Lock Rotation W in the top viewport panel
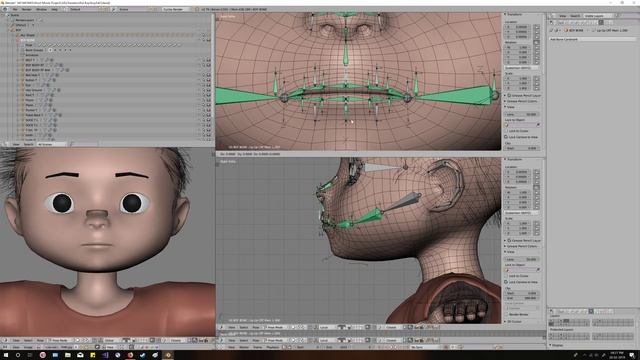This screenshot has height=360, width=640. tap(536, 47)
